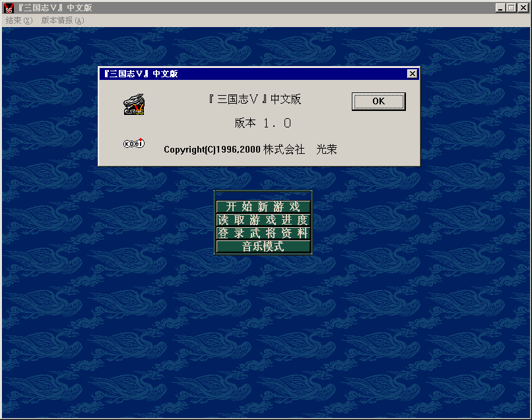Viewport: 532px width, 420px height.
Task: Click the 『三国志V』中文版 dialog heading text
Action: coord(255,99)
